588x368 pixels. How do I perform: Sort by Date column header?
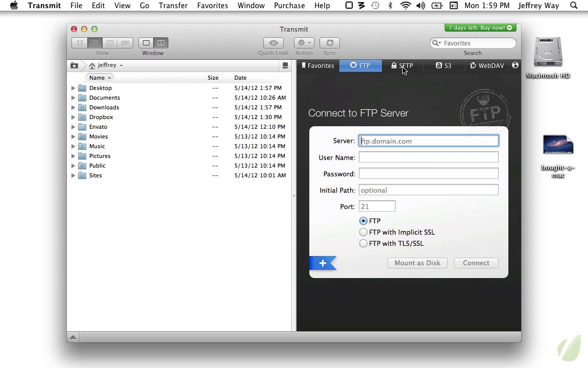point(240,78)
